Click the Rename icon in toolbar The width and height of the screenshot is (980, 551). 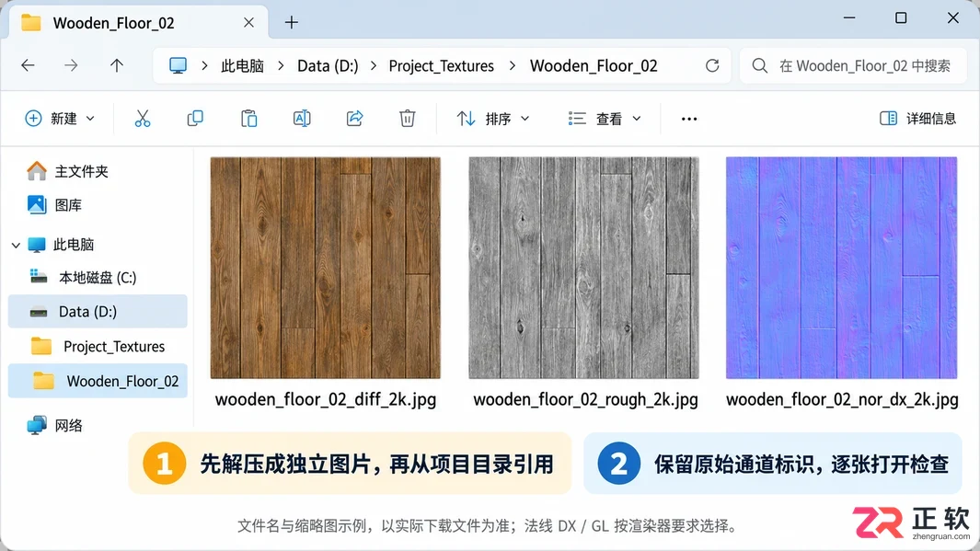[302, 118]
